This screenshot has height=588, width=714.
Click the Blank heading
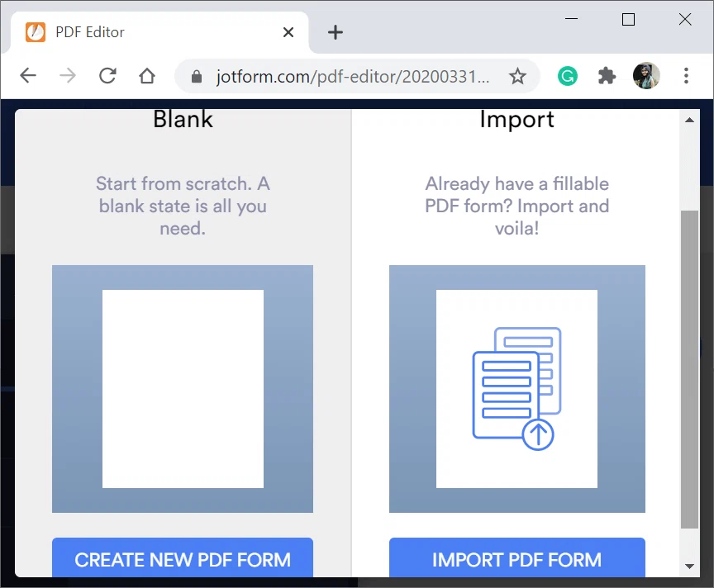tap(183, 119)
